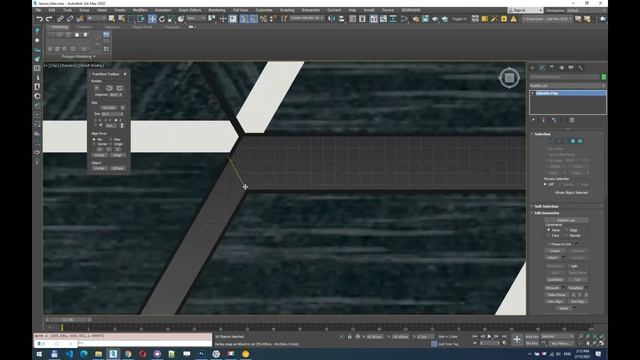Click the QuickSlice button

tap(555, 280)
